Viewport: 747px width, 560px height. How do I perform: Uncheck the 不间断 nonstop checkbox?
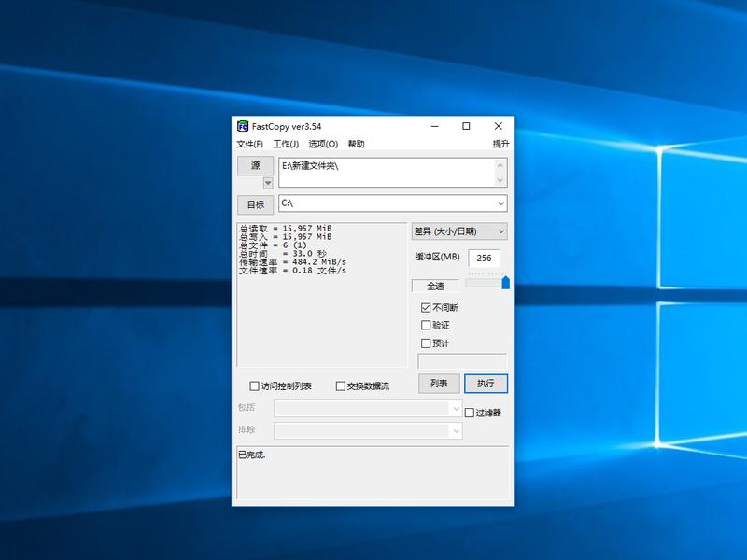(x=425, y=306)
